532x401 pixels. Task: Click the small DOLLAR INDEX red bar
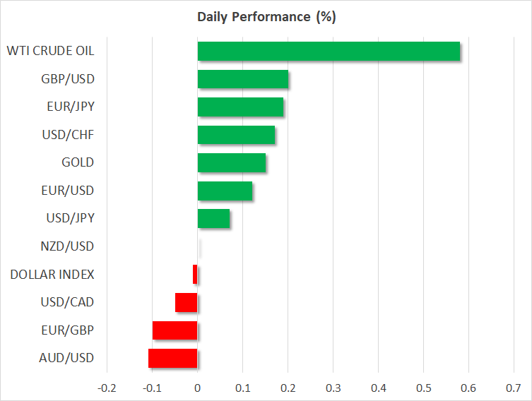point(195,275)
